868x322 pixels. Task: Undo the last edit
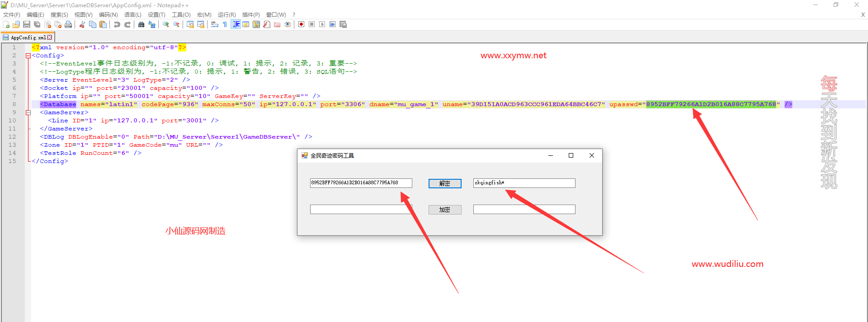coord(117,24)
